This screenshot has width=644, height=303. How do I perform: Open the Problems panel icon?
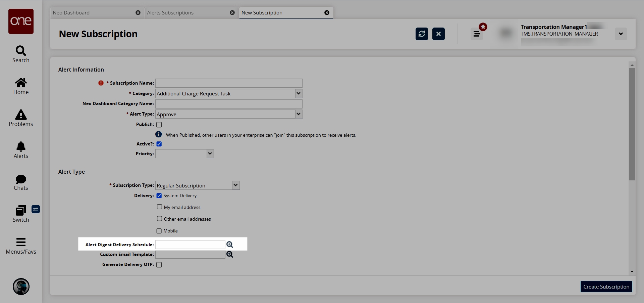21,115
